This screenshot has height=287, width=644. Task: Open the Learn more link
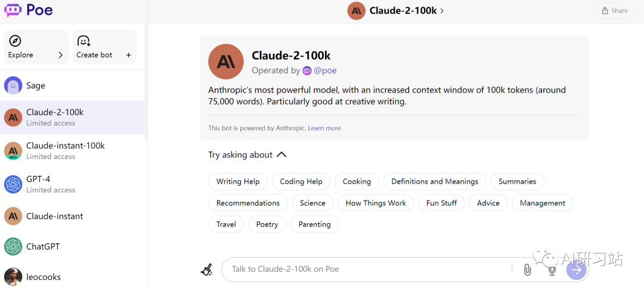click(x=324, y=128)
